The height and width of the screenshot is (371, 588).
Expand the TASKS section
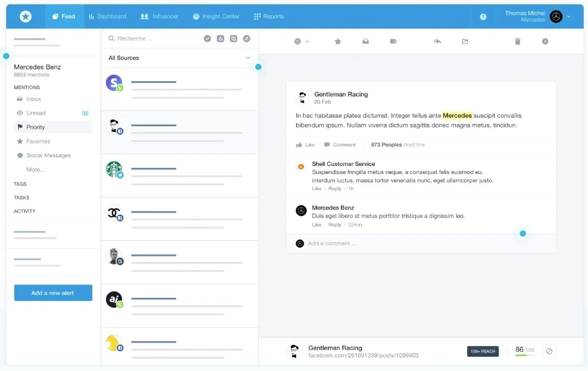pyautogui.click(x=21, y=198)
